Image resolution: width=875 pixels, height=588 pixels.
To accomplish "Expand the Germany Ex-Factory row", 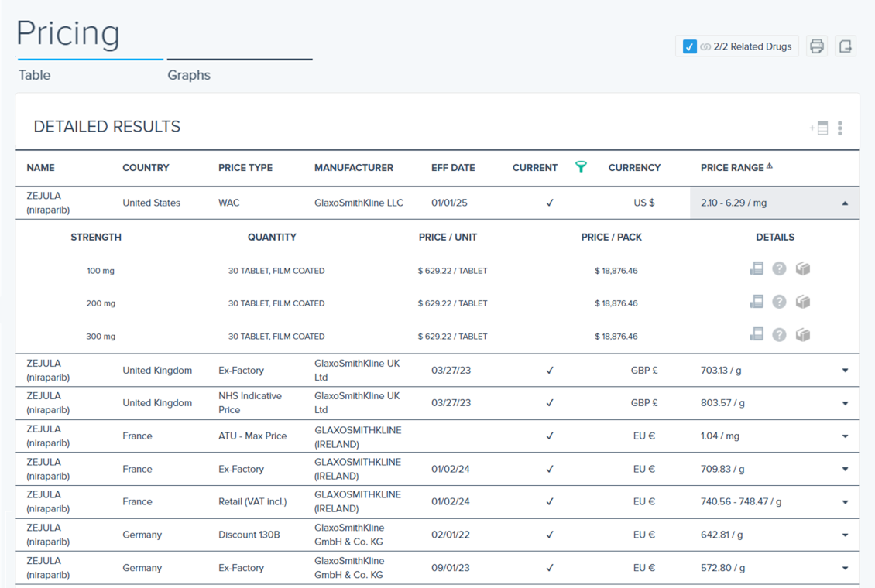I will (x=845, y=568).
